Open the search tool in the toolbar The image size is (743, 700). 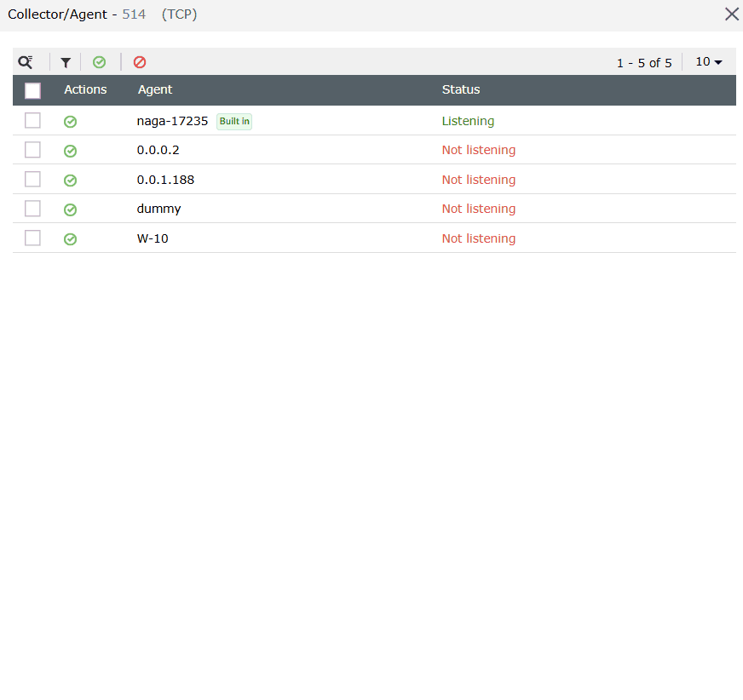[x=24, y=61]
